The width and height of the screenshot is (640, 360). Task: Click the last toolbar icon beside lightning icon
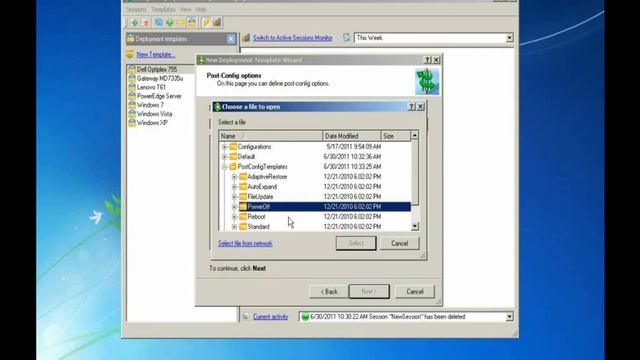[x=217, y=23]
